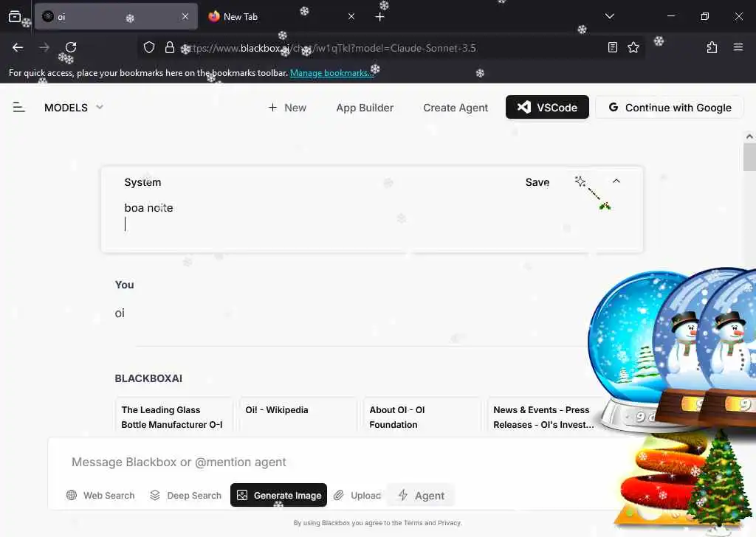Open Firefox application hamburger menu
Image resolution: width=756 pixels, height=537 pixels.
point(738,47)
